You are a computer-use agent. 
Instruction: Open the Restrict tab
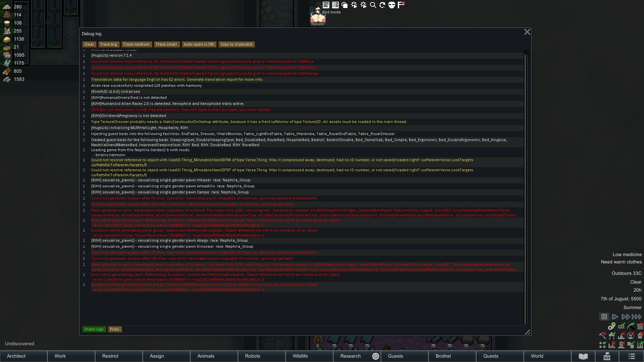[x=119, y=356]
